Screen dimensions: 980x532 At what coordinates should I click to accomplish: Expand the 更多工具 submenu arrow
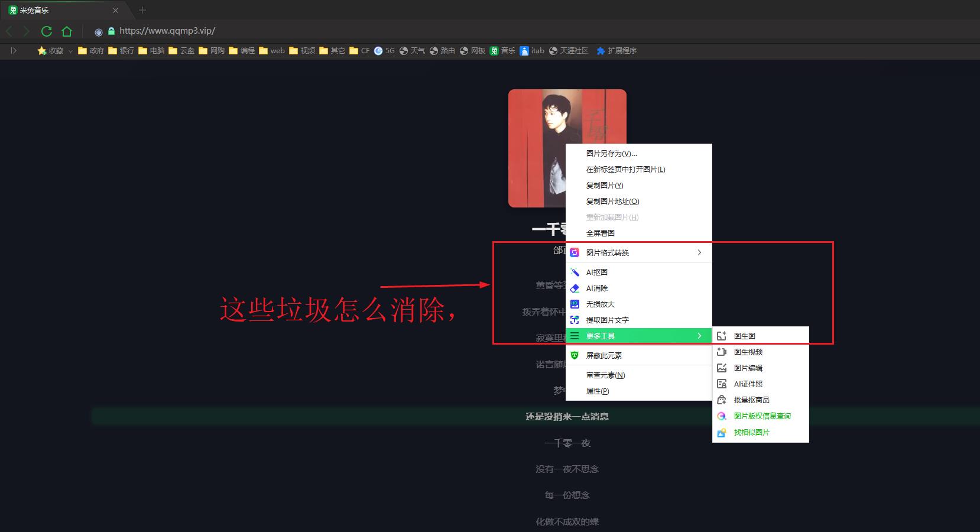coord(699,336)
